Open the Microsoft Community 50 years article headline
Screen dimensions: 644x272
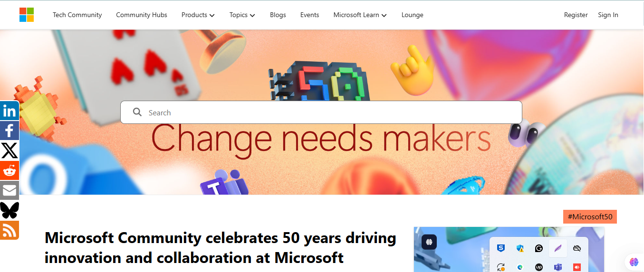click(221, 247)
